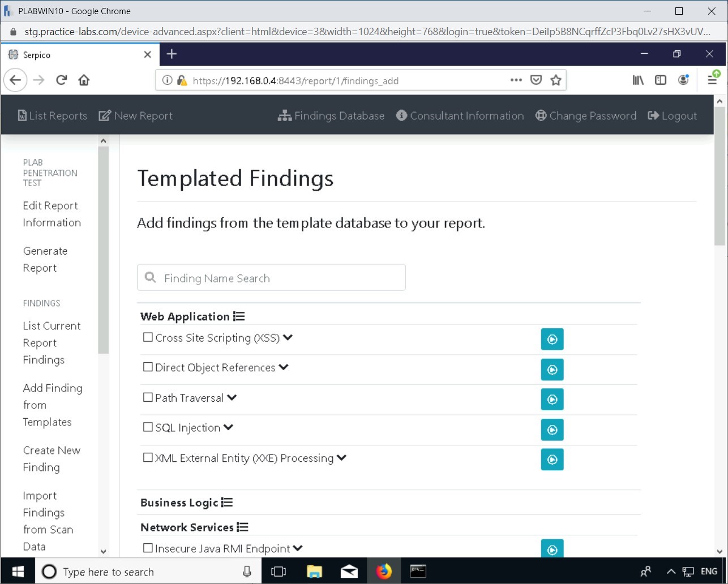The height and width of the screenshot is (584, 728).
Task: Click the Finding Name Search field
Action: (271, 278)
